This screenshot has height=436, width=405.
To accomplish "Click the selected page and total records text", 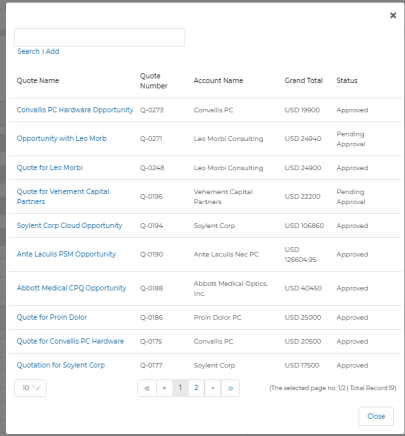I will pyautogui.click(x=333, y=388).
